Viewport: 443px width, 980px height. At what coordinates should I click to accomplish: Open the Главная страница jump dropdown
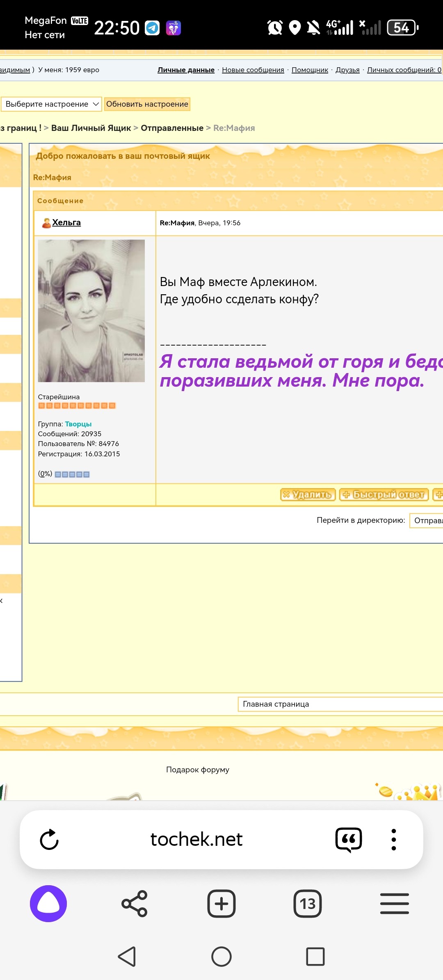pyautogui.click(x=340, y=704)
